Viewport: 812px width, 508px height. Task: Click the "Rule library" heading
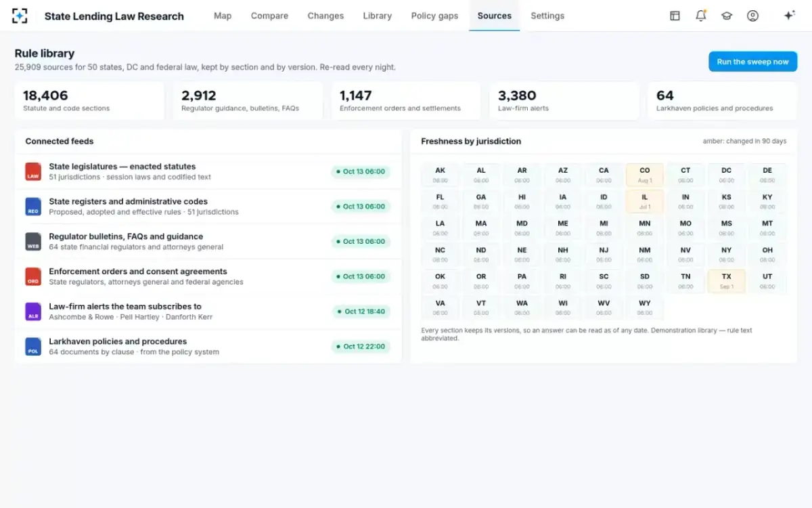(x=45, y=54)
